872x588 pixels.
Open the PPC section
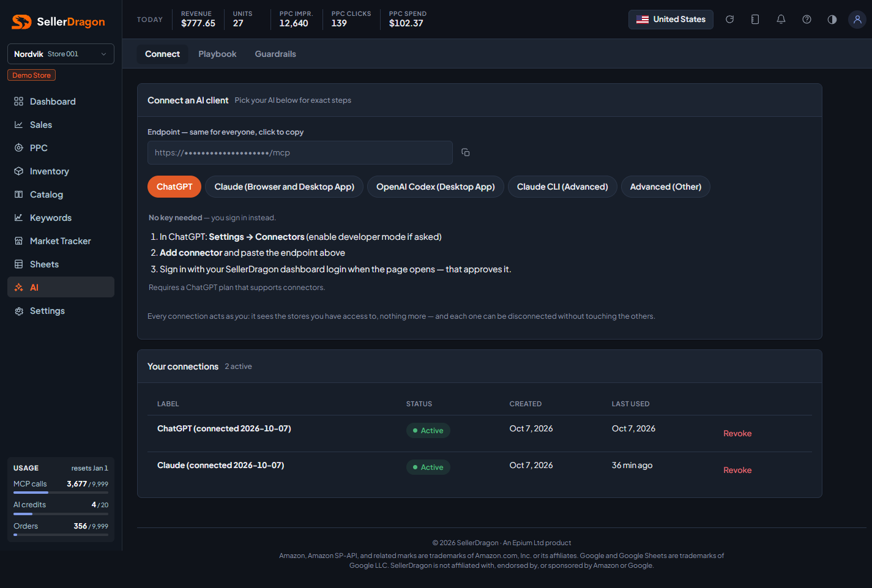[x=61, y=148]
